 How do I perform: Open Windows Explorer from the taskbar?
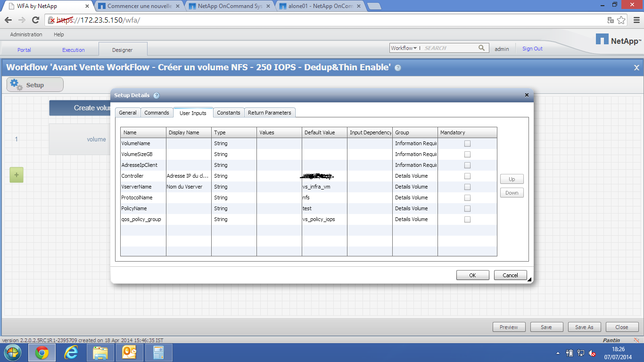point(100,353)
